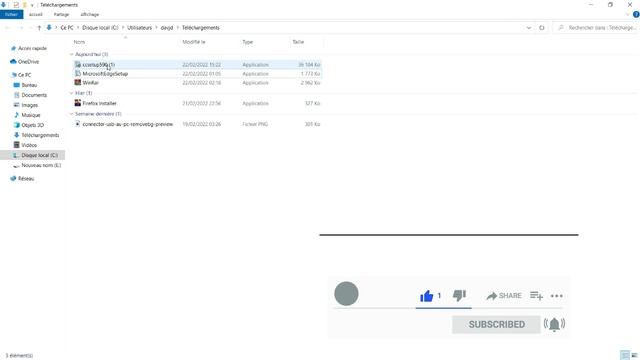This screenshot has height=360, width=640.
Task: Click the date 19/02/2022 on connector-usb row
Action: click(202, 124)
